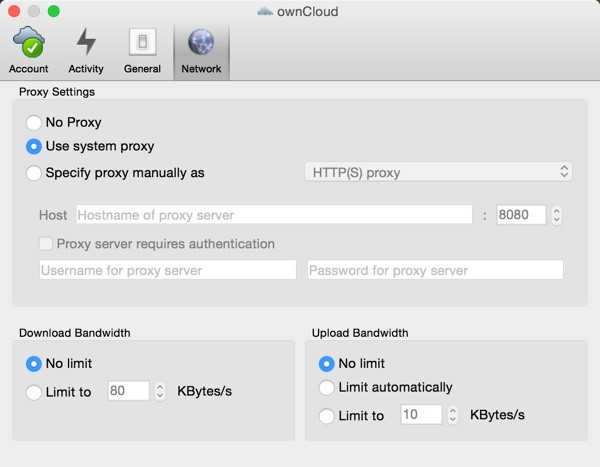Screen dimensions: 600x467
Task: Select Limit to for Download Bandwidth
Action: (34, 392)
